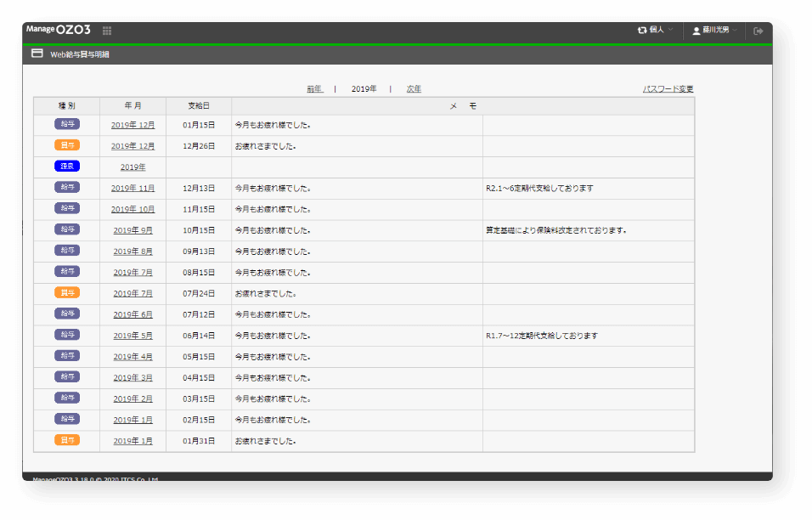The image size is (812, 520).
Task: Click the 支給日 column header
Action: click(199, 106)
